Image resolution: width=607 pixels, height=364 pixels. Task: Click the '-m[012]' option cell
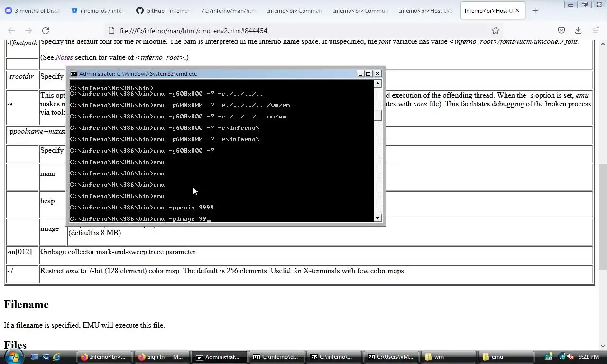tap(22, 255)
